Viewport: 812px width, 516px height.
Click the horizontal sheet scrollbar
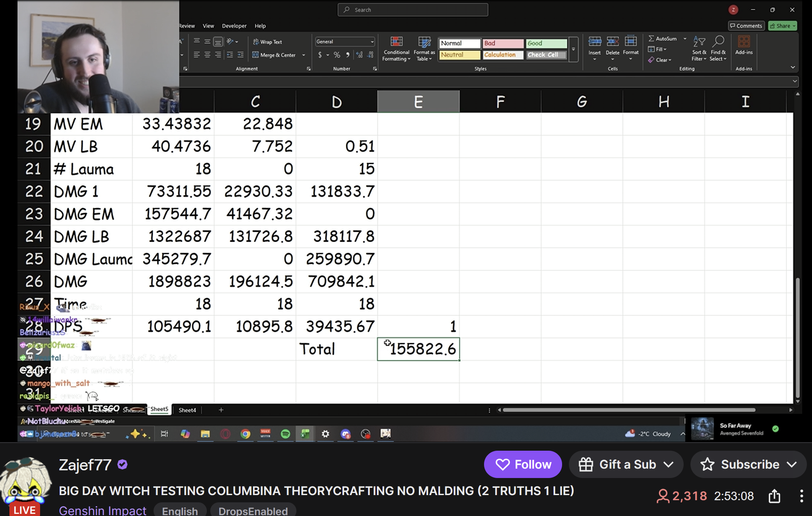click(x=629, y=410)
